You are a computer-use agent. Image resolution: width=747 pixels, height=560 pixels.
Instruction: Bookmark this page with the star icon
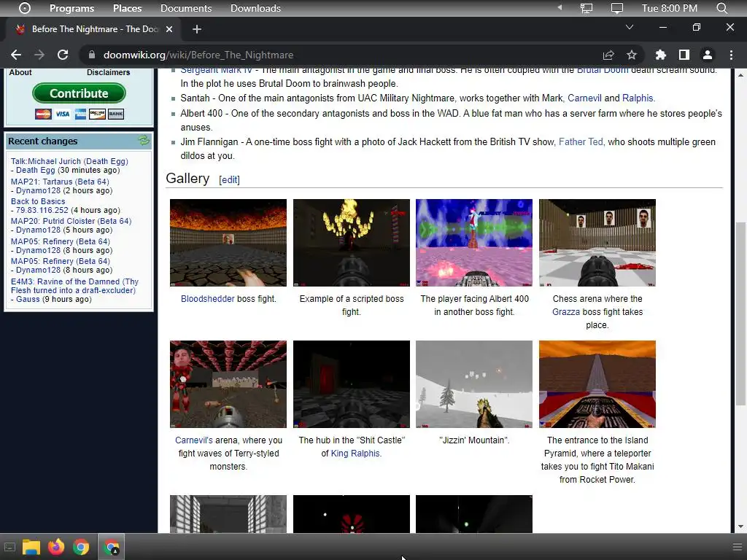point(632,55)
